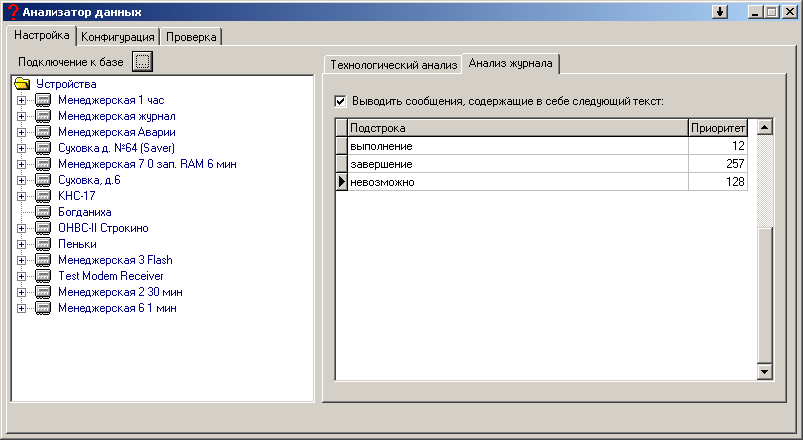The height and width of the screenshot is (440, 803).
Task: Expand the ОНВС-II Строкино node
Action: click(x=21, y=228)
